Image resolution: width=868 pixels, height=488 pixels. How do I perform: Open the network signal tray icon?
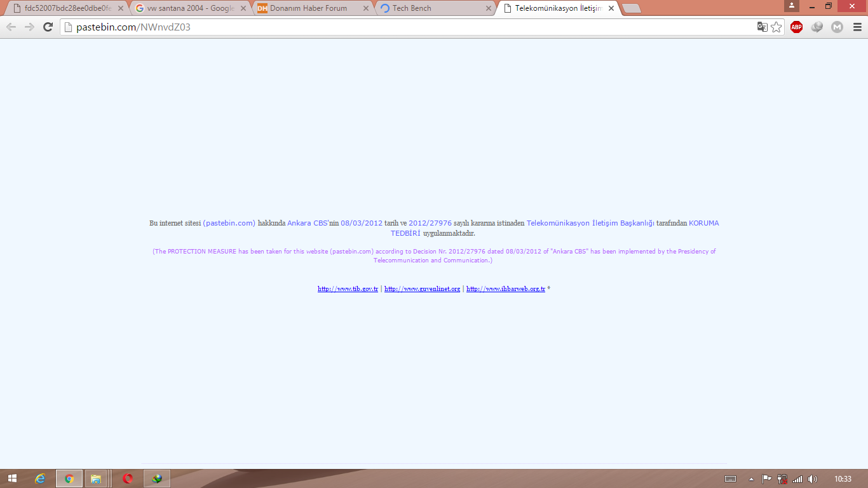click(x=797, y=478)
